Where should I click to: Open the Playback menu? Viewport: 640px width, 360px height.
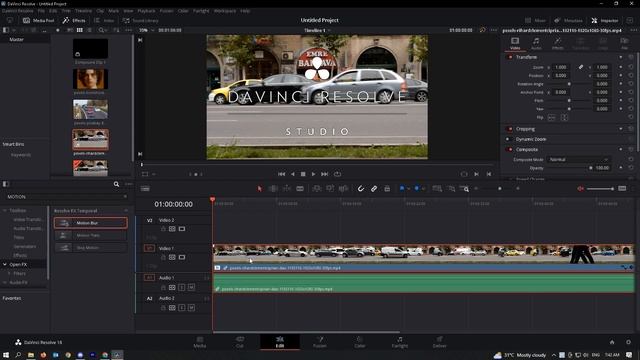[146, 11]
